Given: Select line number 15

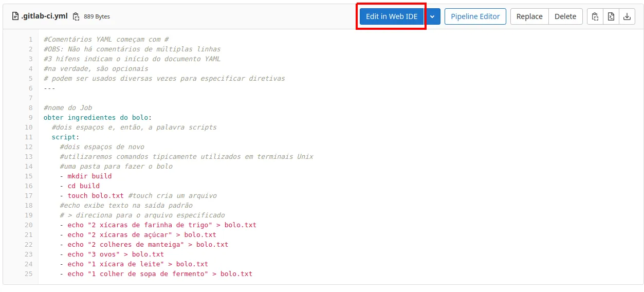Looking at the screenshot, I should (x=28, y=176).
